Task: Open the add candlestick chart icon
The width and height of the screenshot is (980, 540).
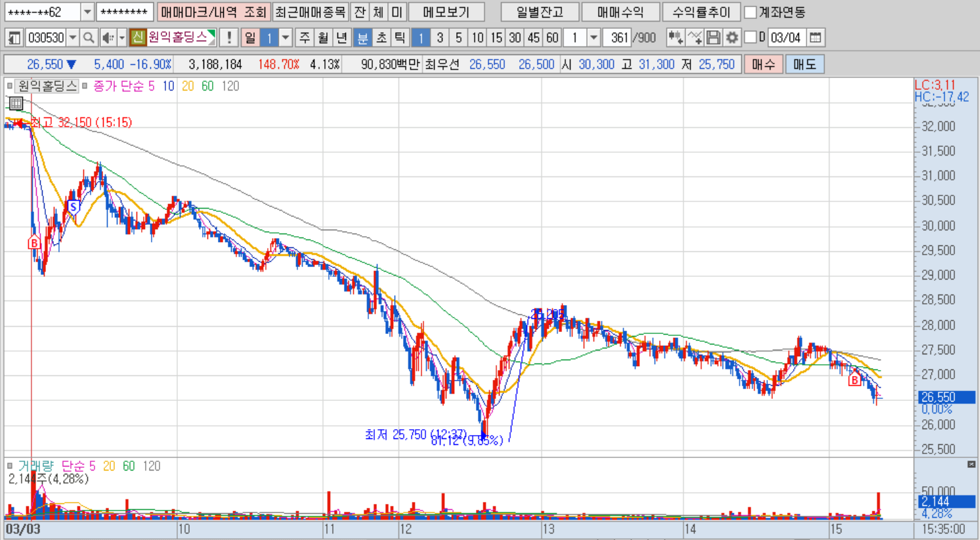Action: pos(675,38)
